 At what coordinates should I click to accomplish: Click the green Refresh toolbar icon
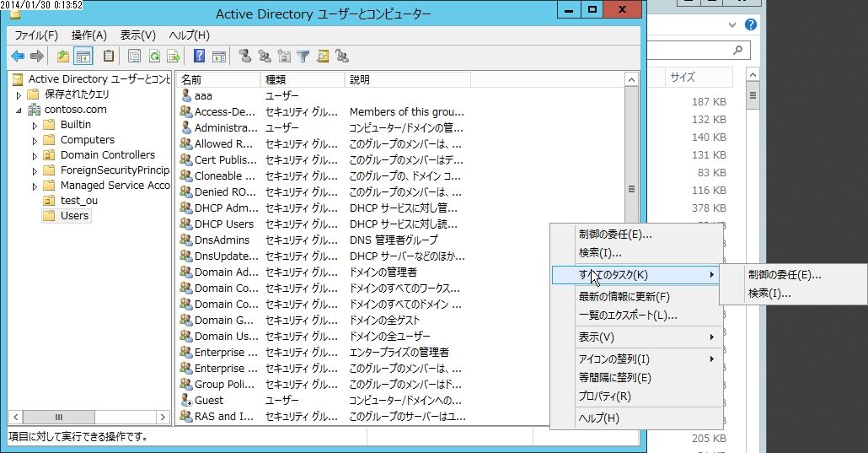(x=154, y=56)
